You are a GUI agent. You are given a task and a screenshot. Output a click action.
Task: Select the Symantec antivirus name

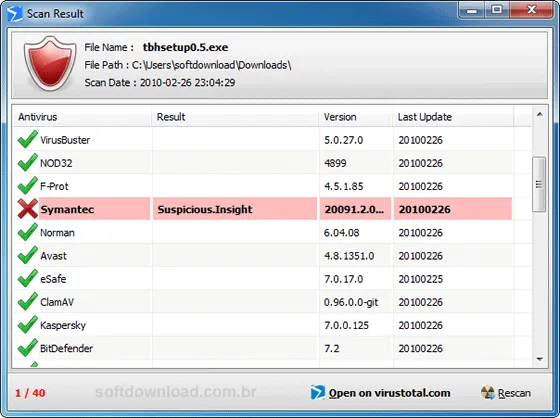click(x=67, y=209)
